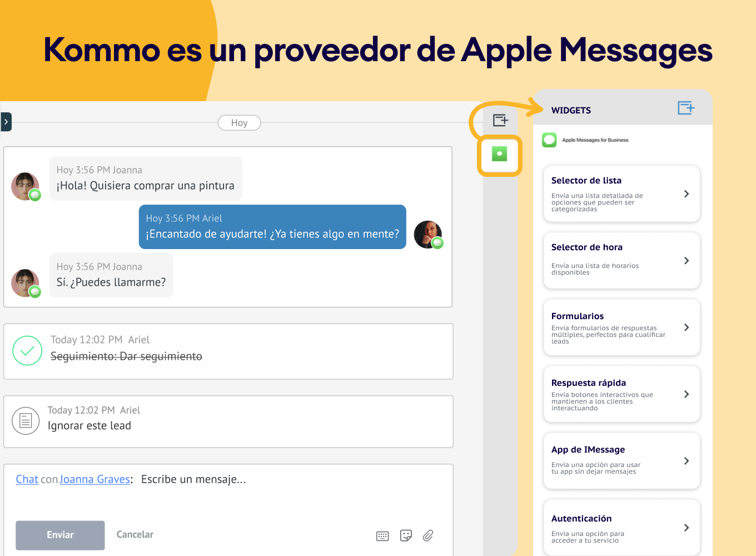756x556 pixels.
Task: Expand the Autenticación chevron
Action: (687, 527)
